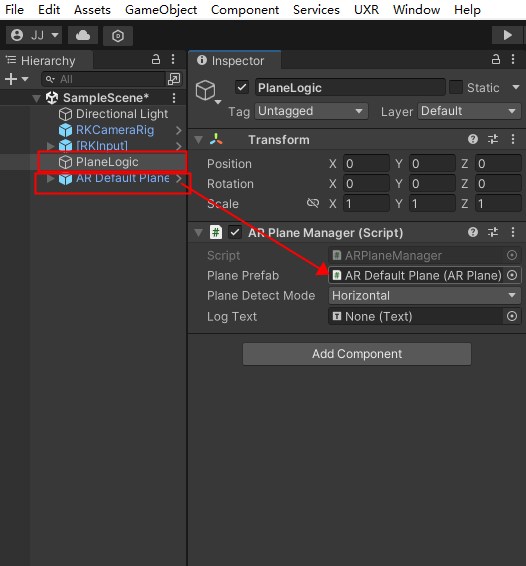Open the Edit menu

click(x=49, y=10)
